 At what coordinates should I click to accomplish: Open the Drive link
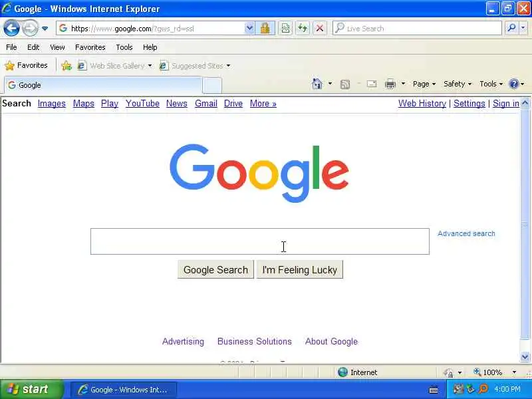coord(233,104)
